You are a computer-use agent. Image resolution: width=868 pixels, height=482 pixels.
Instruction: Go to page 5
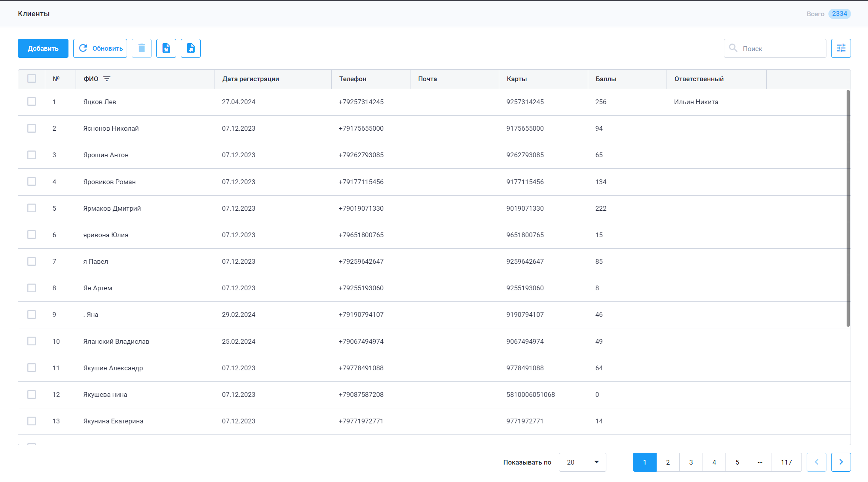coord(737,462)
